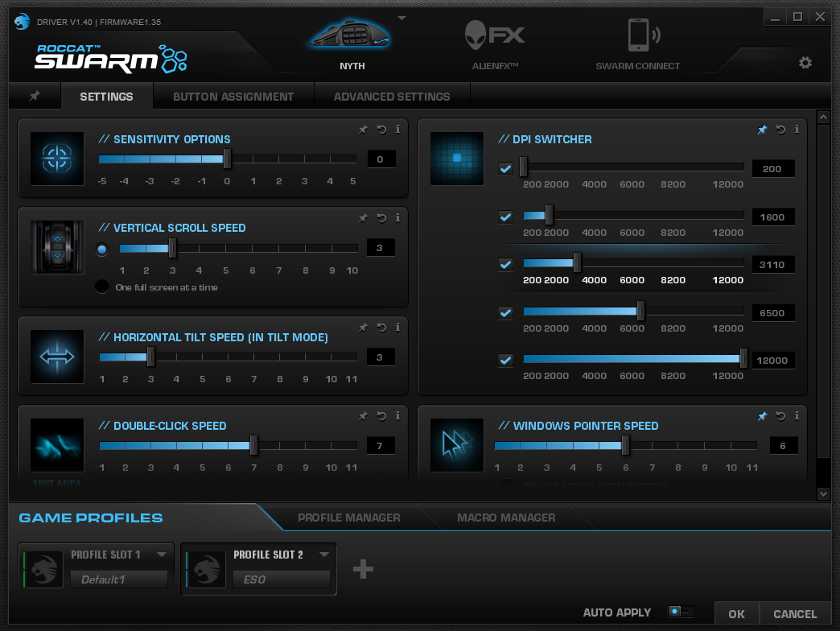Show info for Horizontal Tilt Speed
Viewport: 840px width, 631px height.
point(397,327)
